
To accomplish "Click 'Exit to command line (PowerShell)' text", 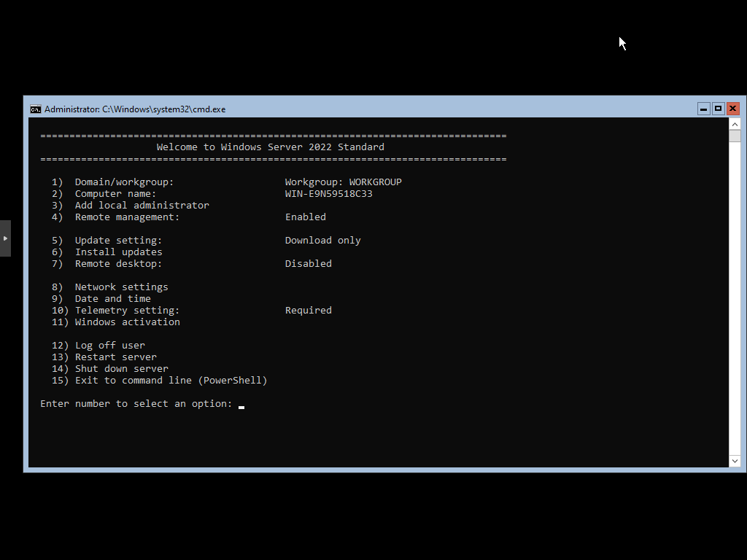I will pos(171,381).
